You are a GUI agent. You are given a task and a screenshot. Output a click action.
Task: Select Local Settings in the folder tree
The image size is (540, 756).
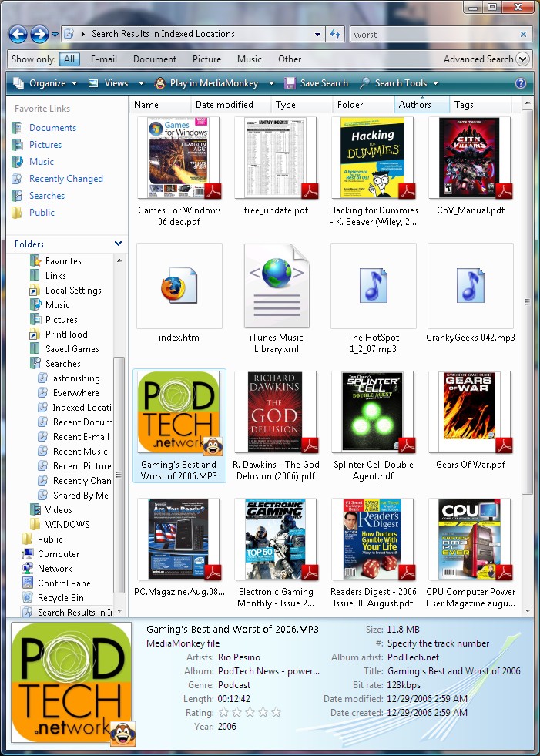pyautogui.click(x=73, y=291)
